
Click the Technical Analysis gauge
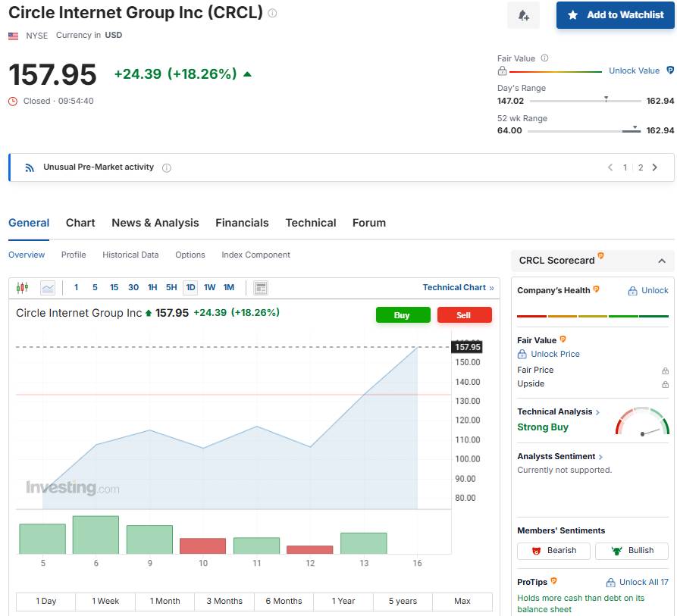pyautogui.click(x=642, y=421)
